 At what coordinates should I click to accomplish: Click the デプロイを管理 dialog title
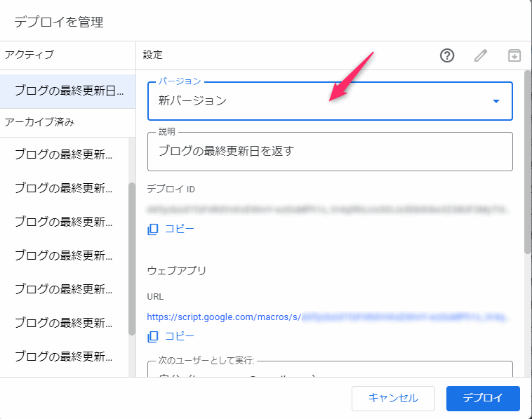[59, 22]
